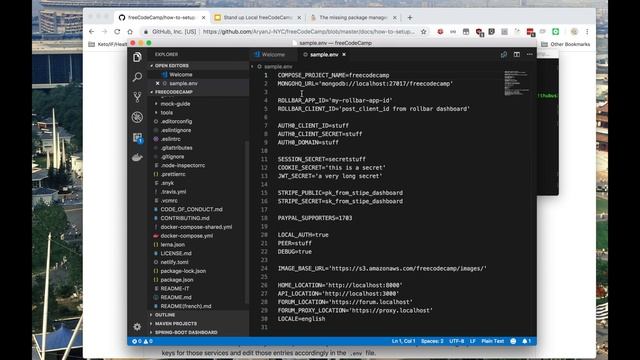Open the Source Control view
This screenshot has width=640, height=360.
(137, 97)
